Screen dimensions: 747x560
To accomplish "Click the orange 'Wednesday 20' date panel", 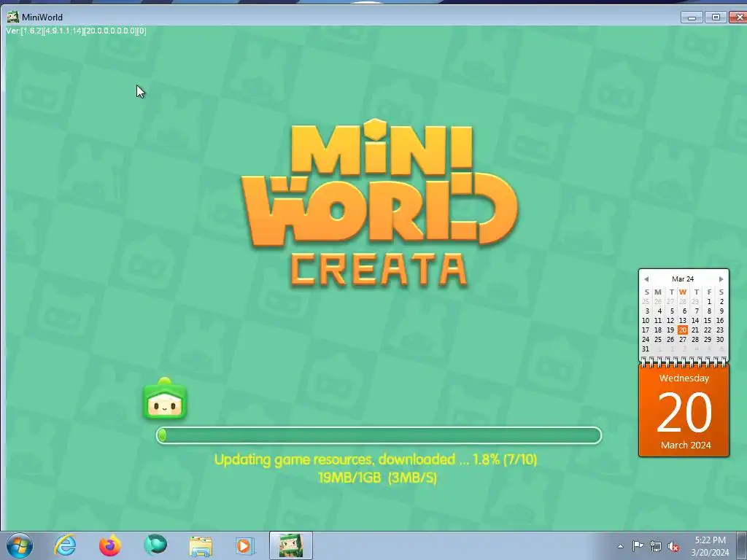I will point(684,411).
